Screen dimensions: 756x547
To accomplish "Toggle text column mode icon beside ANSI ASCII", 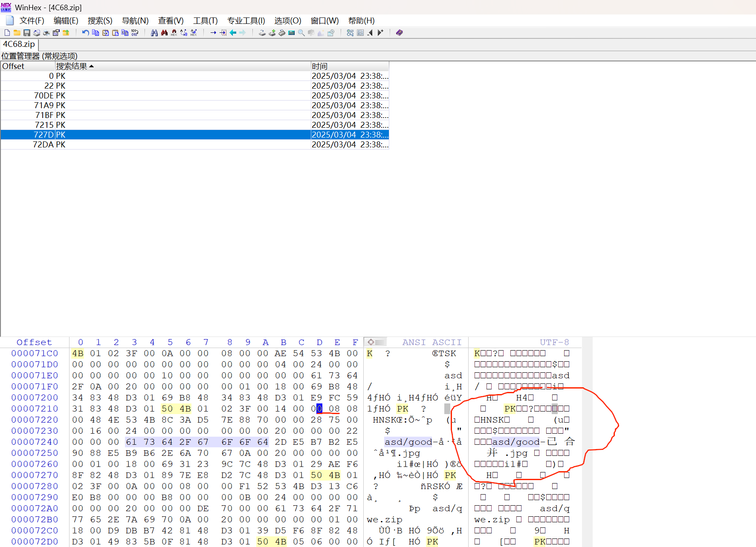I will point(375,342).
